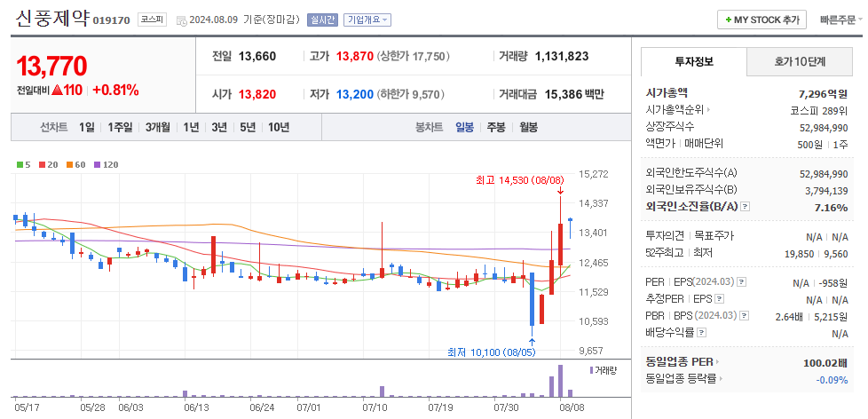Click the 외국인소진율 value 7.16%
868x419 pixels.
coord(829,208)
